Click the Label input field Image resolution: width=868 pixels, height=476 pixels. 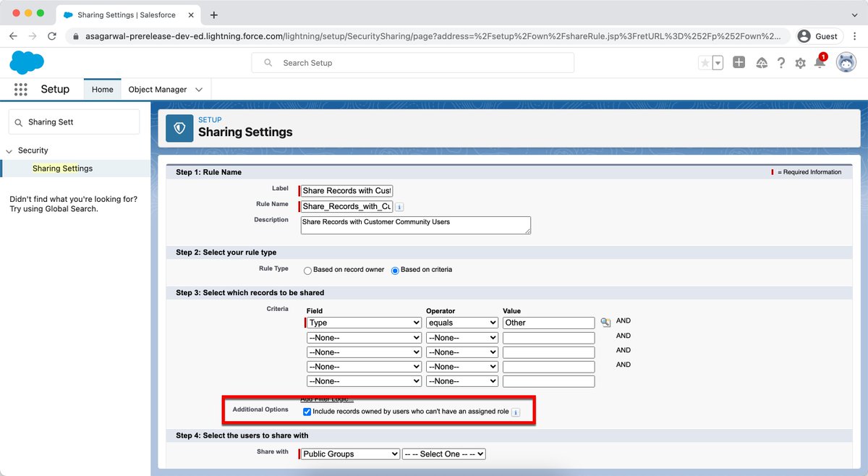pos(346,191)
